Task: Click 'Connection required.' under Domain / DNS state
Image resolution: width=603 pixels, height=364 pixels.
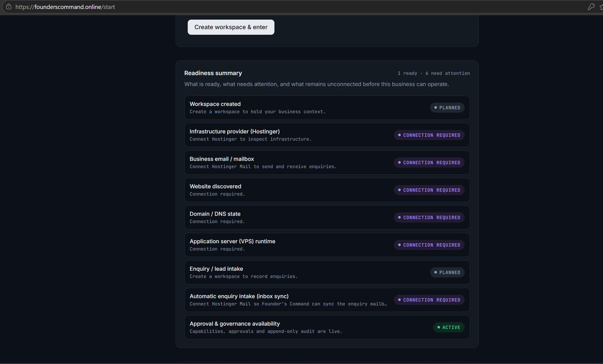Action: click(217, 221)
